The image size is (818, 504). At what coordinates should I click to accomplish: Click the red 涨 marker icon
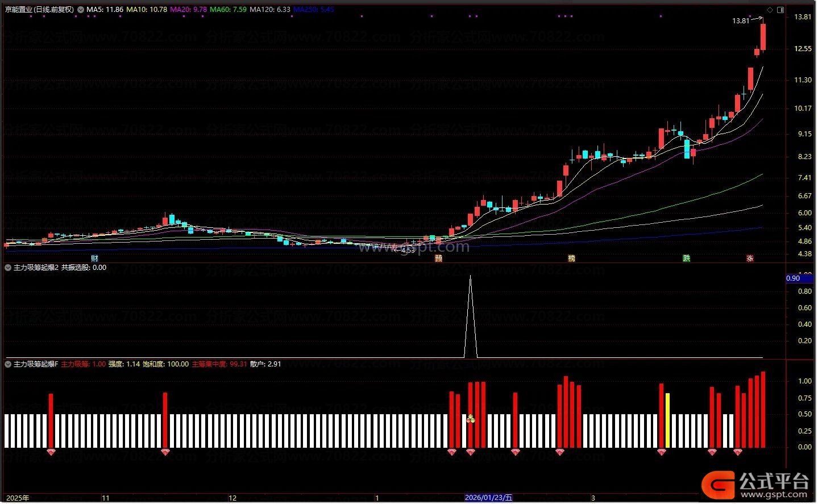point(750,258)
